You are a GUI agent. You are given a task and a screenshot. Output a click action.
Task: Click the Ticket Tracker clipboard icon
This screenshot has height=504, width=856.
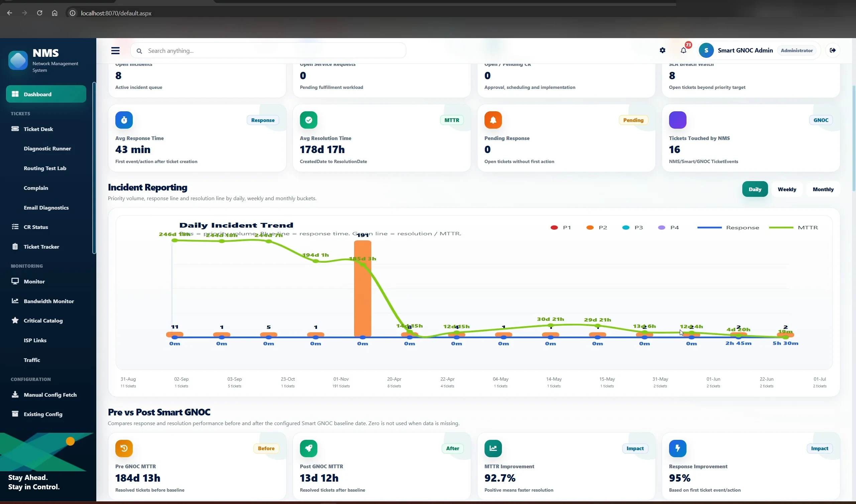pyautogui.click(x=15, y=246)
